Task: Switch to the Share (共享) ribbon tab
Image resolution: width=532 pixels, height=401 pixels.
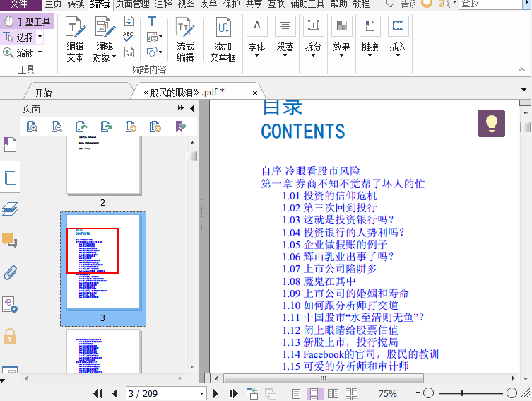Action: point(254,4)
